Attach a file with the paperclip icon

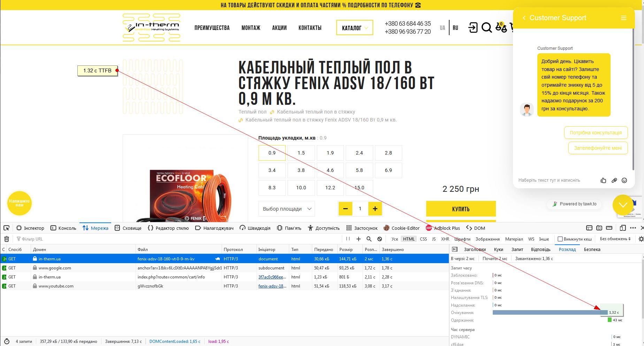click(x=614, y=180)
